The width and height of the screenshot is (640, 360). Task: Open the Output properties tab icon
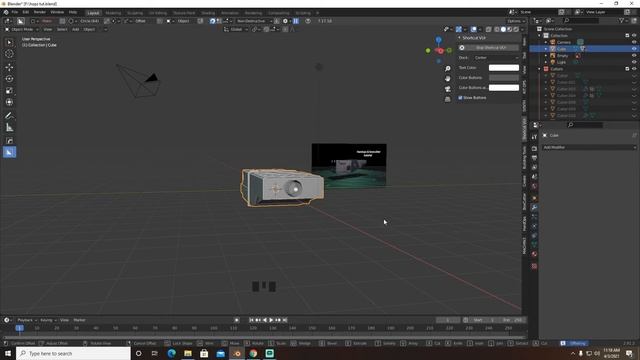(534, 158)
